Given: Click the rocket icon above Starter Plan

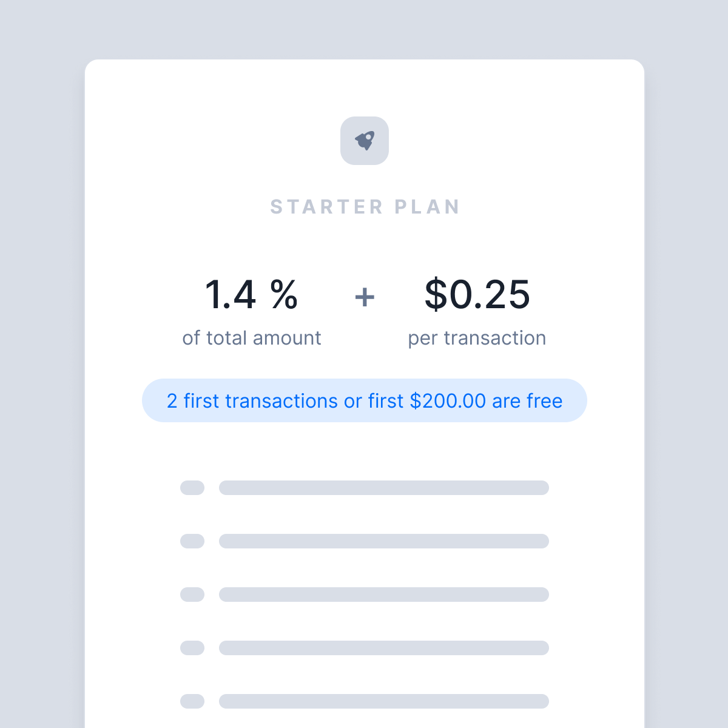Looking at the screenshot, I should 365,141.
